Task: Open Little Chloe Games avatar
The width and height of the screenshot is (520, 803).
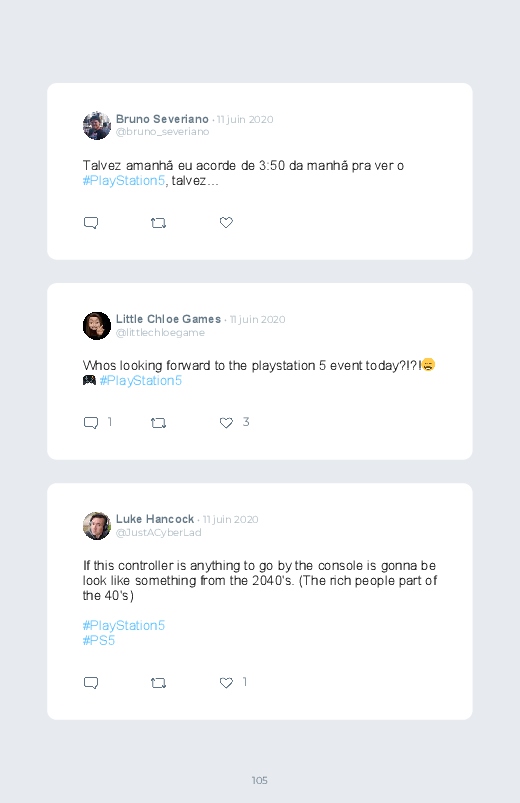Action: pos(97,326)
